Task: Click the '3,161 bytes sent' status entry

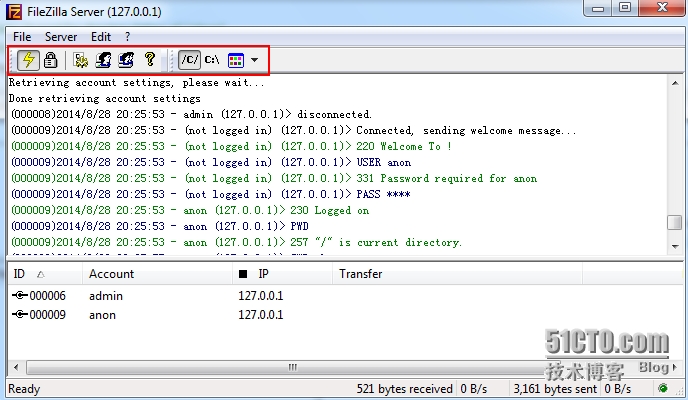Action: tap(555, 389)
